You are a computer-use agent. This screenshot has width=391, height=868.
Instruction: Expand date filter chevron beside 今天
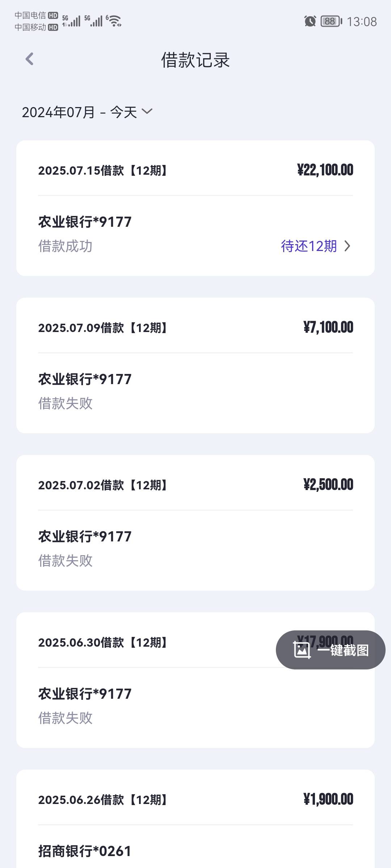point(147,111)
